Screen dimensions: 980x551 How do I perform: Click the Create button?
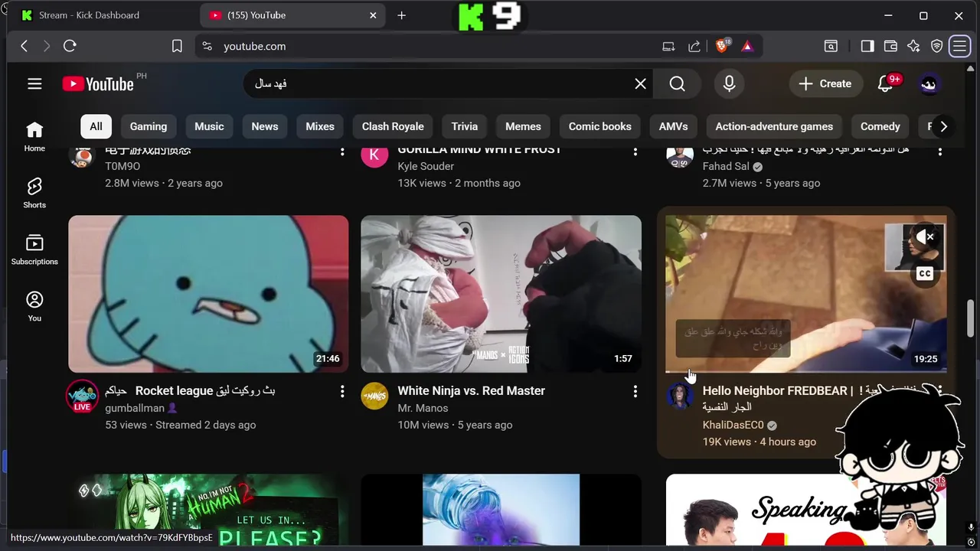point(825,84)
